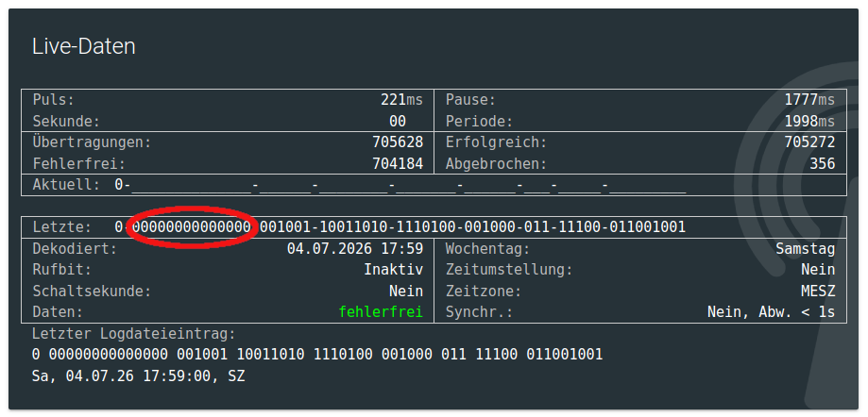Select the Puls value 221ms
868x417 pixels.
tap(402, 100)
